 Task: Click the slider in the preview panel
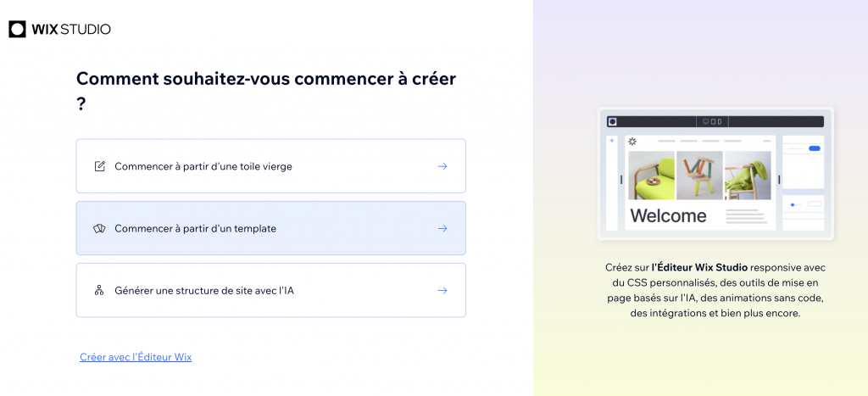[793, 204]
